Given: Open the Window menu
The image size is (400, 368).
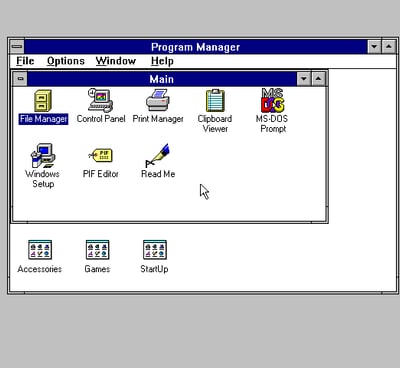Looking at the screenshot, I should tap(116, 61).
